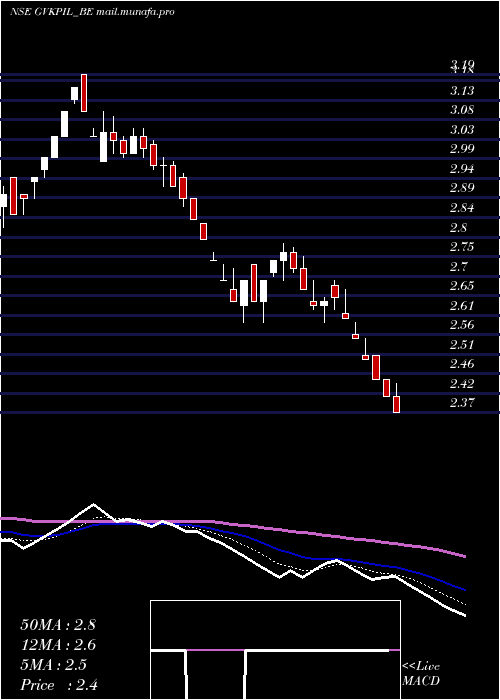
Task: Click the last red candlestick at the 2.37 low
Action: click(x=396, y=404)
